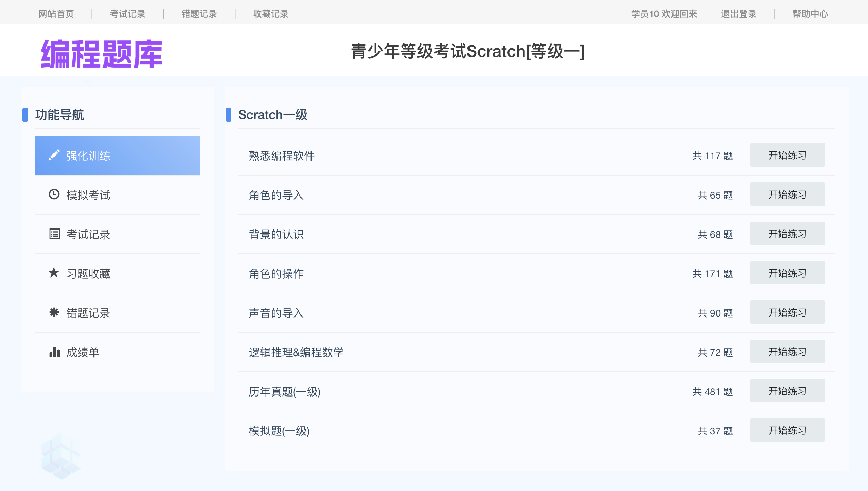Open 网站首页 in top navigation

pyautogui.click(x=56, y=14)
